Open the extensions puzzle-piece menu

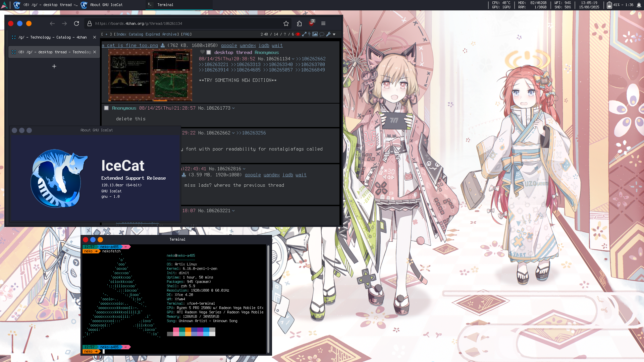[299, 23]
